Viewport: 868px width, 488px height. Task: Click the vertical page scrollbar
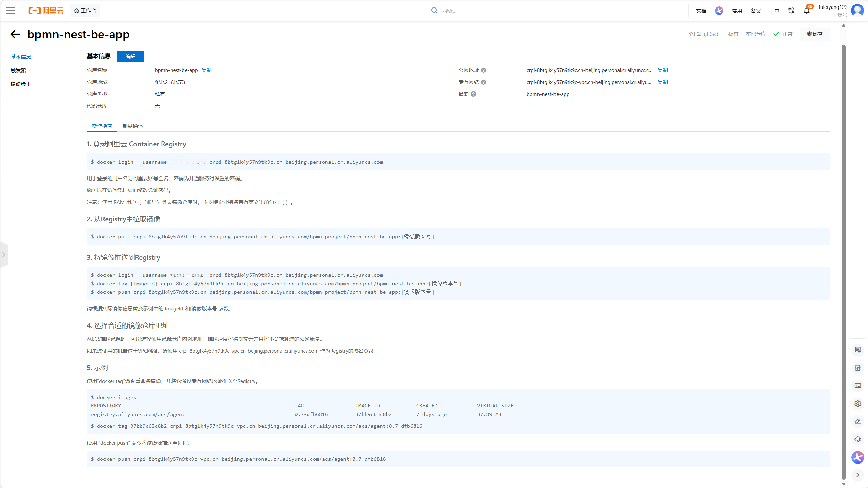coord(843,262)
